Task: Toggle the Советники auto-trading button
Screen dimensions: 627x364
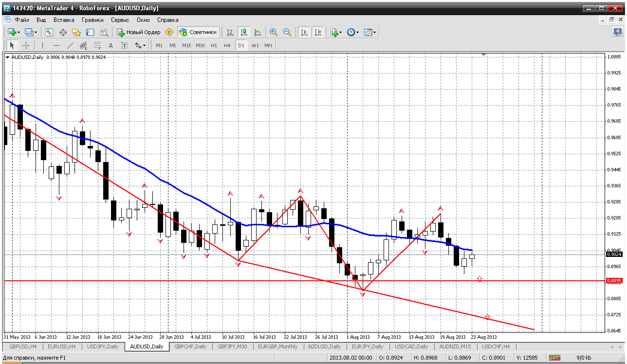Action: tap(198, 32)
